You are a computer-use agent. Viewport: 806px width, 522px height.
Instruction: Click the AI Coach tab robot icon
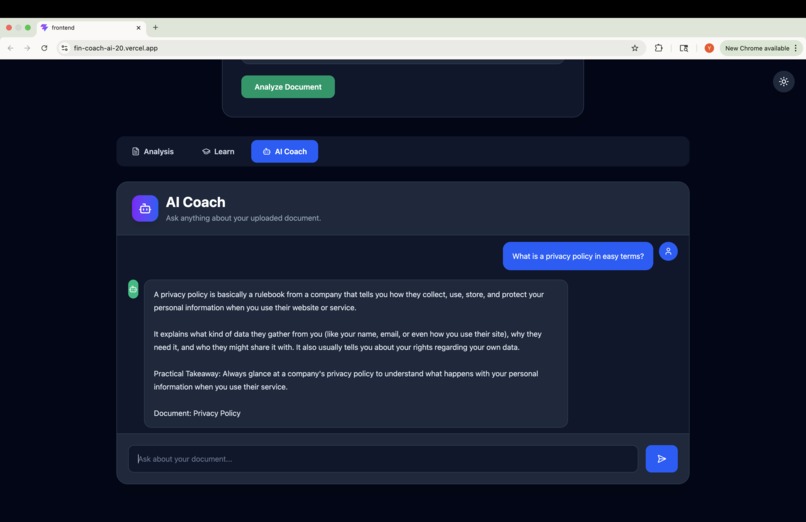pos(266,152)
